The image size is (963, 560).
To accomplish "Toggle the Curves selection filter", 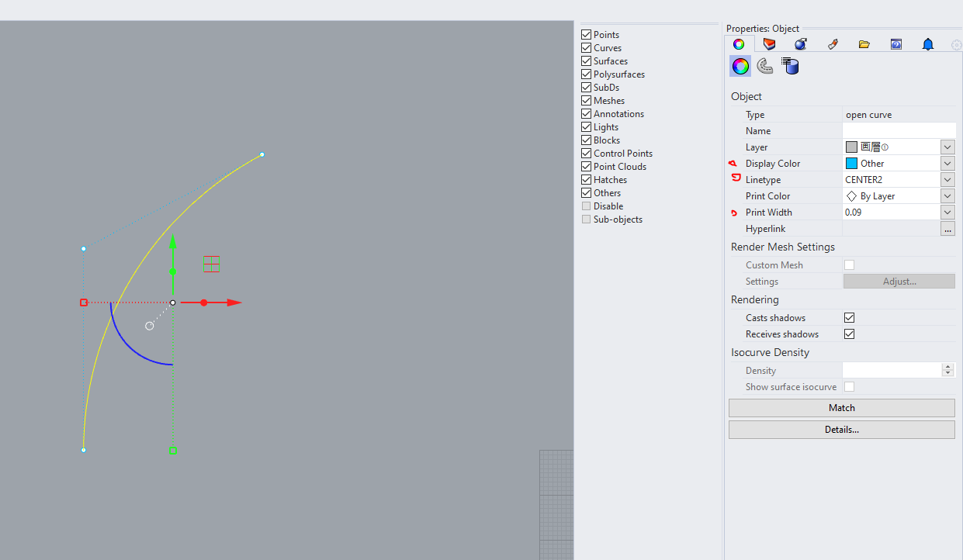I will point(586,47).
